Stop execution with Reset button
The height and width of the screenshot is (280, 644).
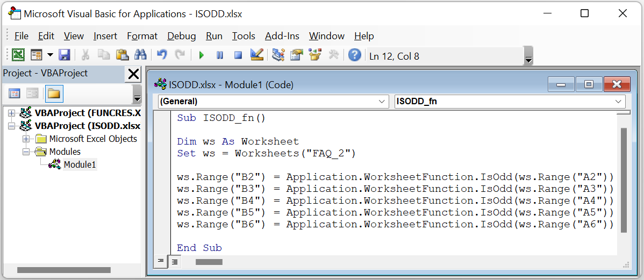[238, 55]
